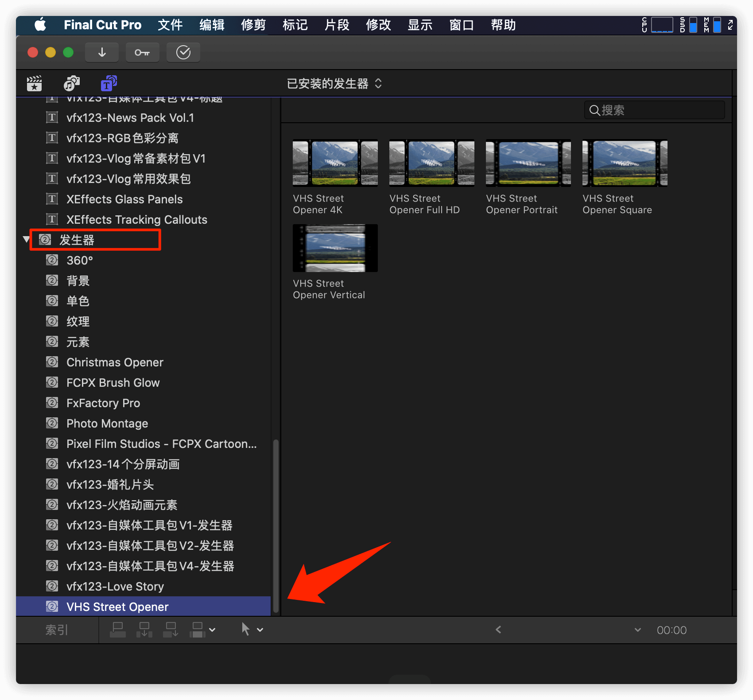Click the insert clip edit button
The width and height of the screenshot is (753, 700).
click(144, 630)
